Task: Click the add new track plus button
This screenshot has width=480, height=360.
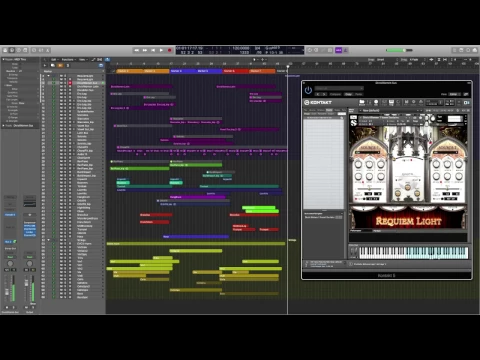Action: [x=45, y=65]
